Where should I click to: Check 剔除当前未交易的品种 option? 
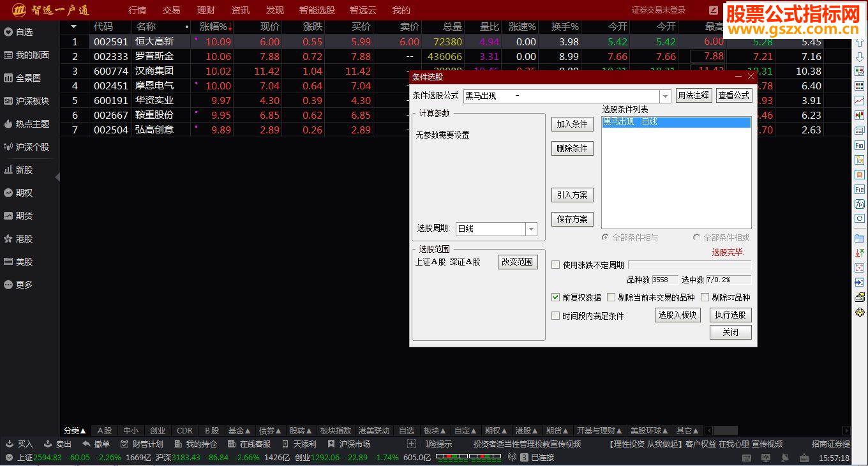pos(611,297)
